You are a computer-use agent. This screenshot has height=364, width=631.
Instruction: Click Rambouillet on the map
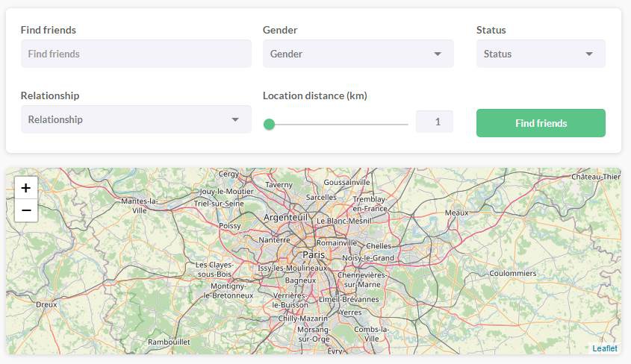pyautogui.click(x=170, y=342)
